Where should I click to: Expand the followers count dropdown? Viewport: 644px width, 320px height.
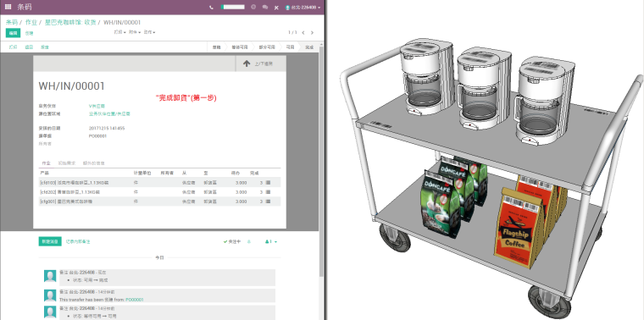click(x=271, y=241)
